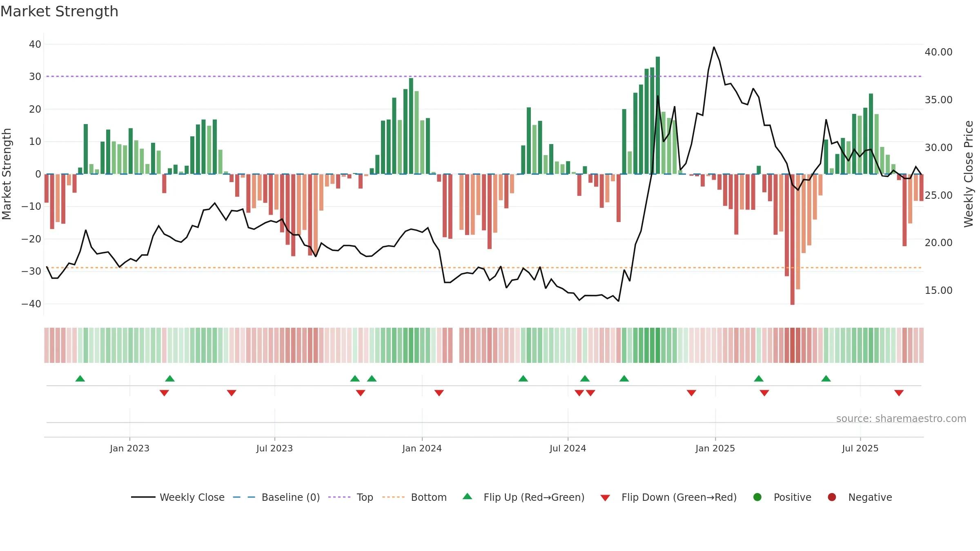Click the Jul 2023 x-axis label

click(x=274, y=448)
